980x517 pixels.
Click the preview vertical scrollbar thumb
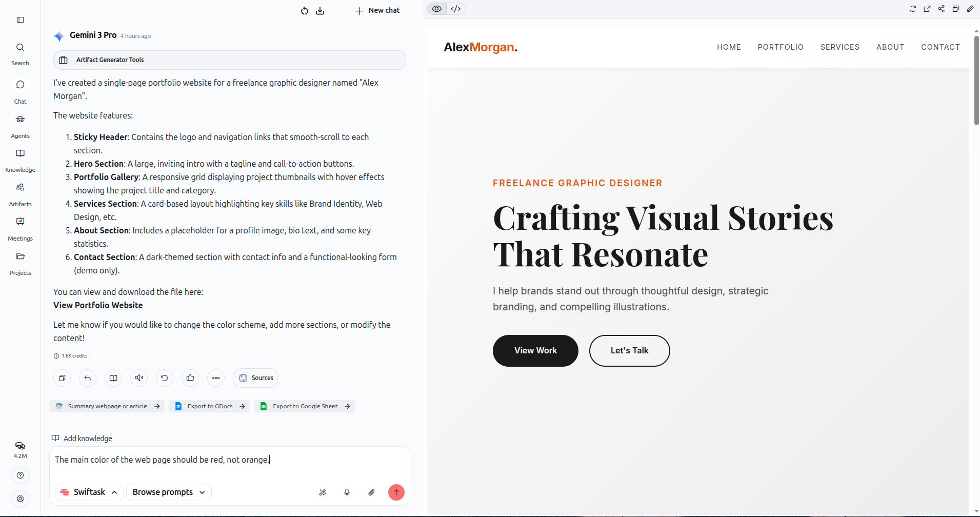pos(976,80)
